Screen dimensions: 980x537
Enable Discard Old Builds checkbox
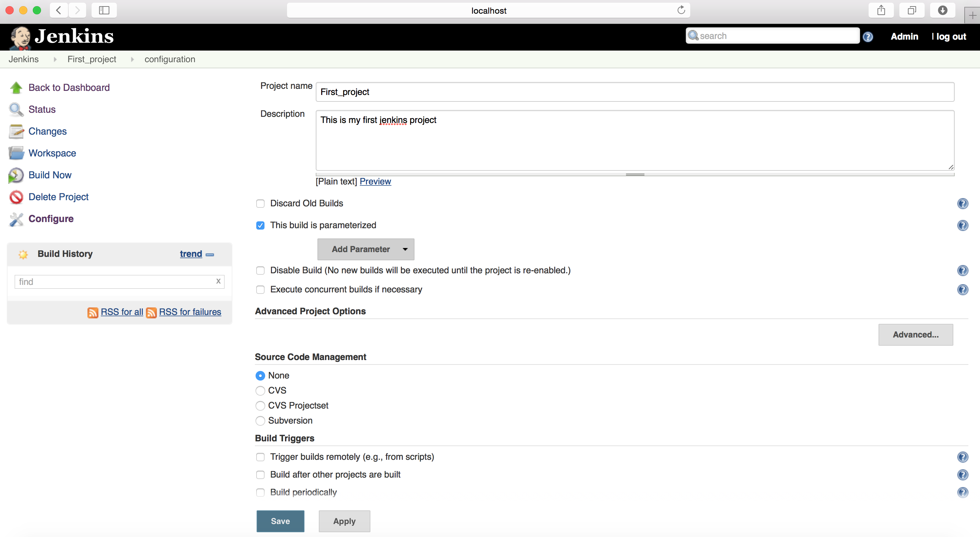pos(260,204)
